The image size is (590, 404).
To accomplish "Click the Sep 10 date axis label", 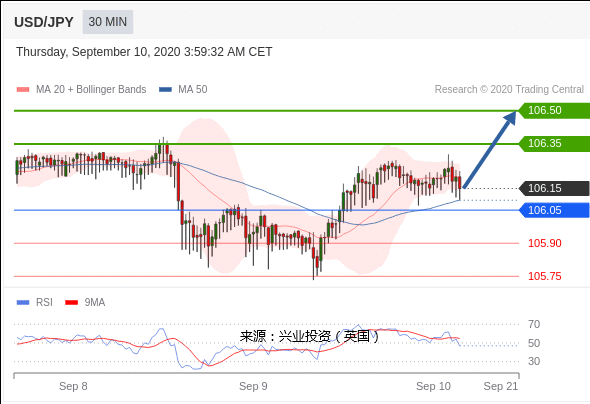I will (433, 386).
